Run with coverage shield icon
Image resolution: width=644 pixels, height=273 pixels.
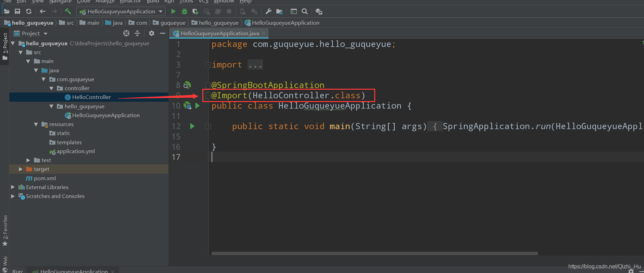pyautogui.click(x=195, y=11)
